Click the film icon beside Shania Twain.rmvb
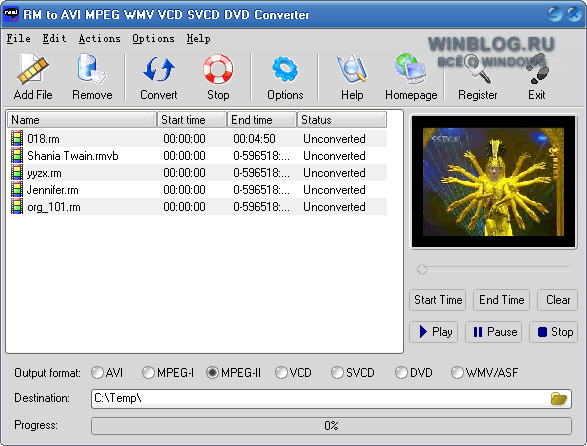 coord(17,155)
